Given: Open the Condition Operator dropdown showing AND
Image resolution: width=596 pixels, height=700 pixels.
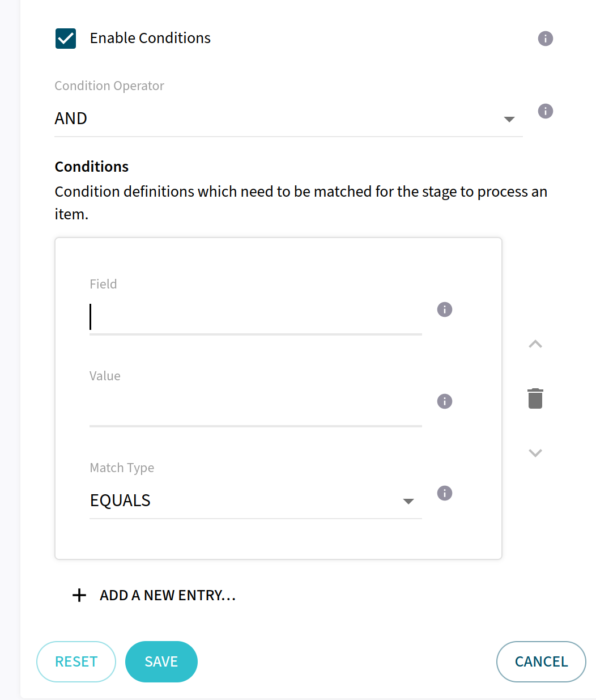Looking at the screenshot, I should 278,118.
